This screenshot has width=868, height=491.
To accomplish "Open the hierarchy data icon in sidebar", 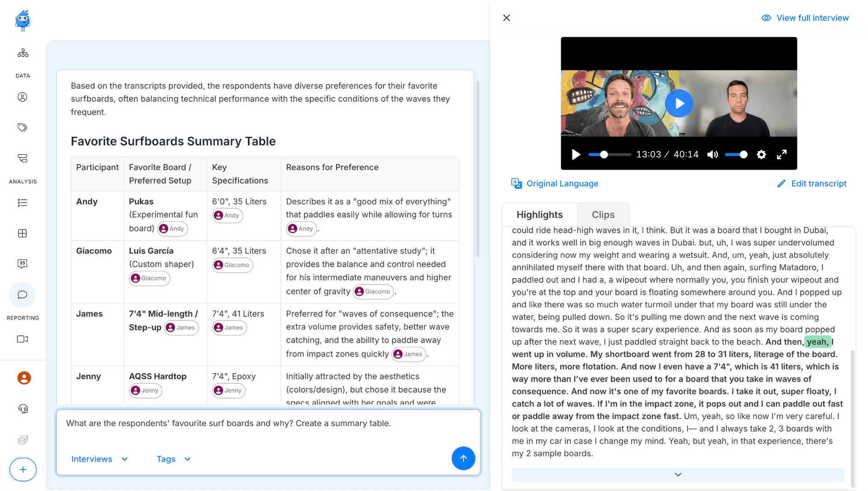I will point(23,53).
